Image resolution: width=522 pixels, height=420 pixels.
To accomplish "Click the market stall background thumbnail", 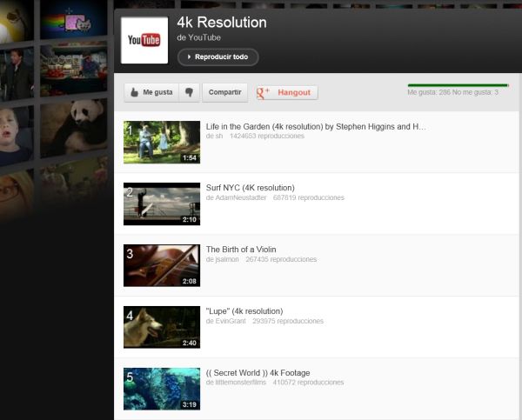I will [74, 70].
